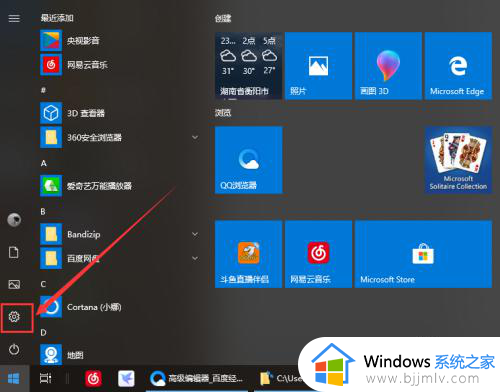
Task: Click the Windows Start button
Action: (x=14, y=378)
